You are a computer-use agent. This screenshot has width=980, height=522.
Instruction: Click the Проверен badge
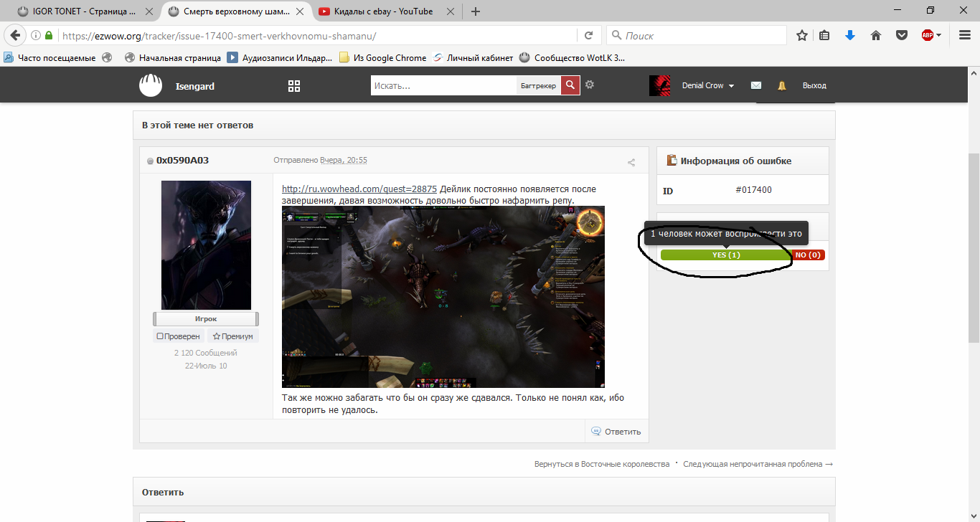179,336
